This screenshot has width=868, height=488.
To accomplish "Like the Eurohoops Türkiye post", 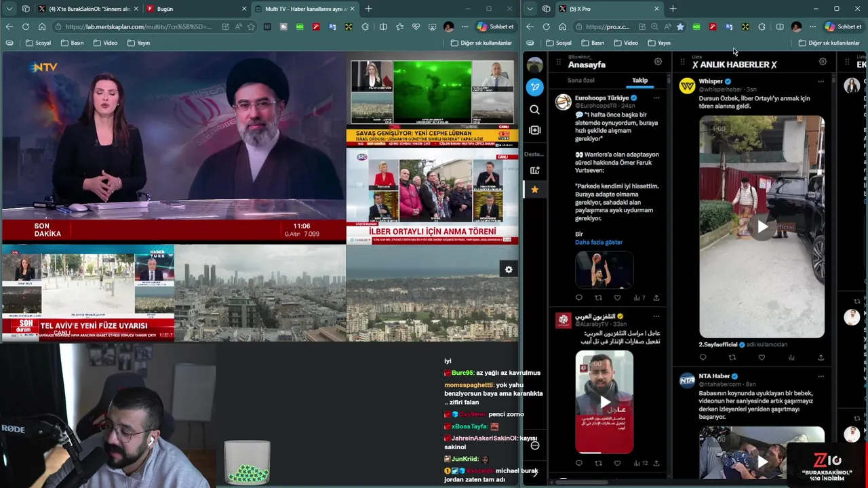I will click(x=617, y=298).
